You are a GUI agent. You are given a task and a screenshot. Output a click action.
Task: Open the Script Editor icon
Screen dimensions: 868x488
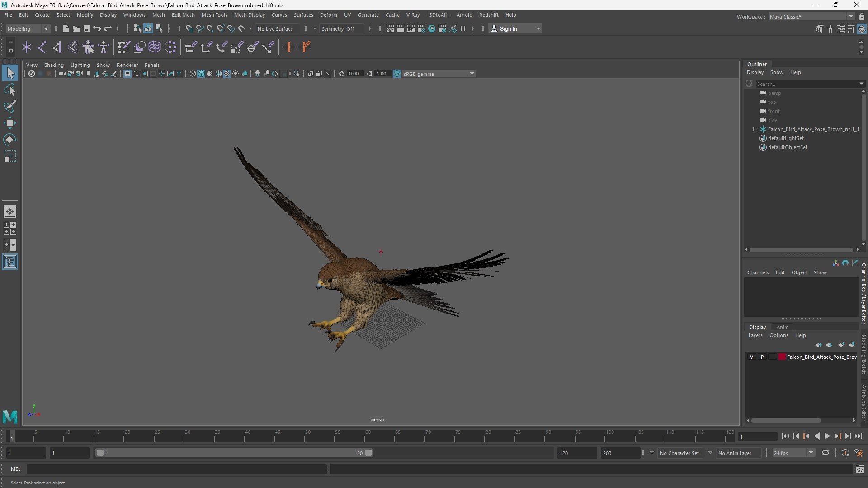coord(860,469)
